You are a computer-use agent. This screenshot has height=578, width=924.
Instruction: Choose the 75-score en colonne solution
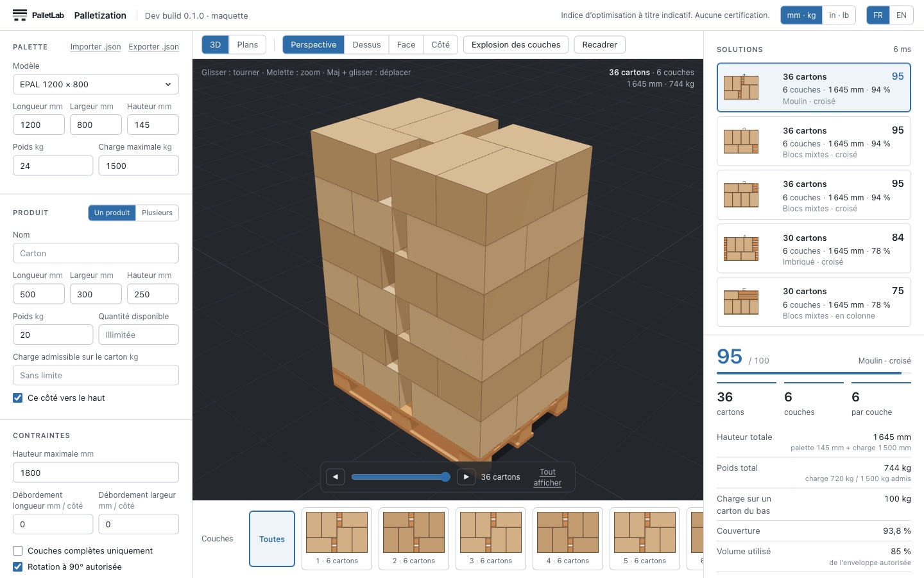point(814,302)
